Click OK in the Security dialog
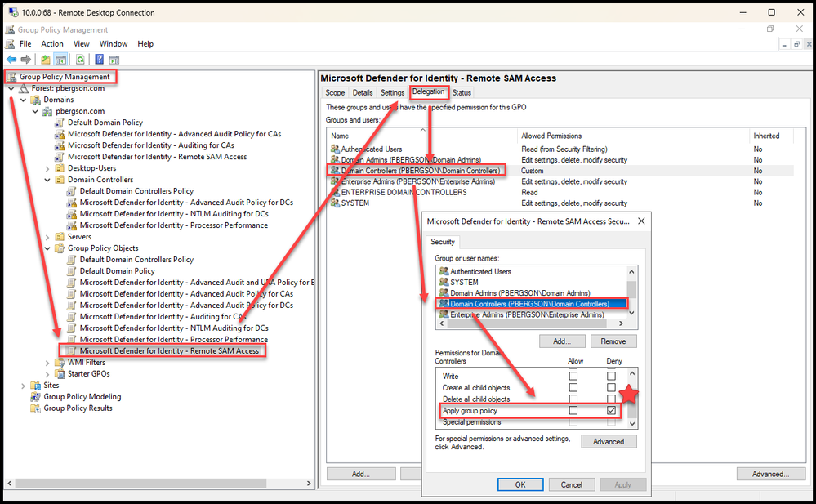Viewport: 816px width, 504px height. (520, 484)
